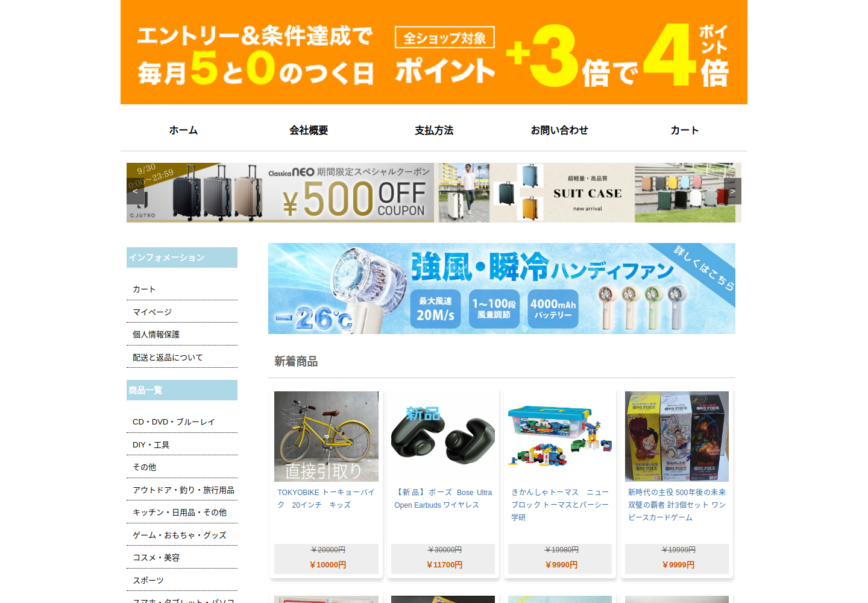
Task: Click the ¥10000円 sale price
Action: tap(327, 565)
